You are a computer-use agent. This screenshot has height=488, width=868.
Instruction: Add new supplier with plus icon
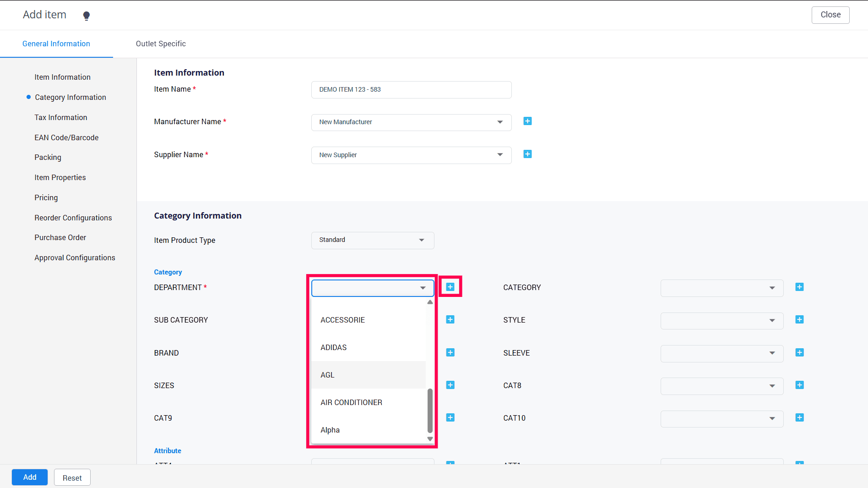pos(527,154)
